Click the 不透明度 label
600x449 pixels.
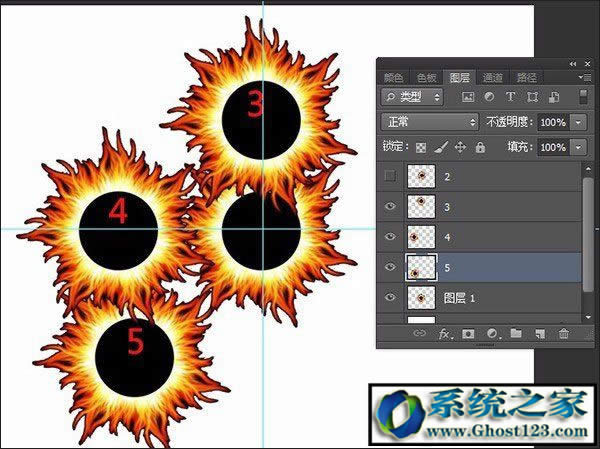tap(509, 122)
